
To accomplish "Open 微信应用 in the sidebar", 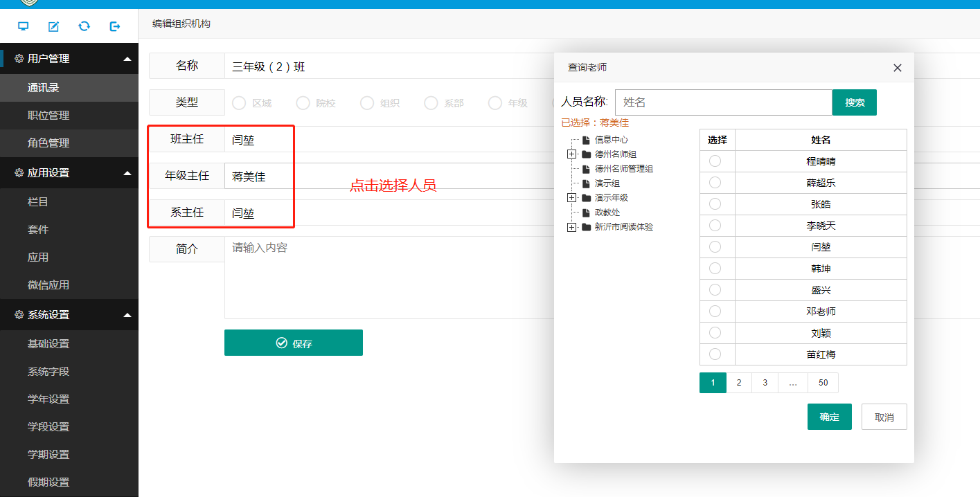I will coord(69,285).
